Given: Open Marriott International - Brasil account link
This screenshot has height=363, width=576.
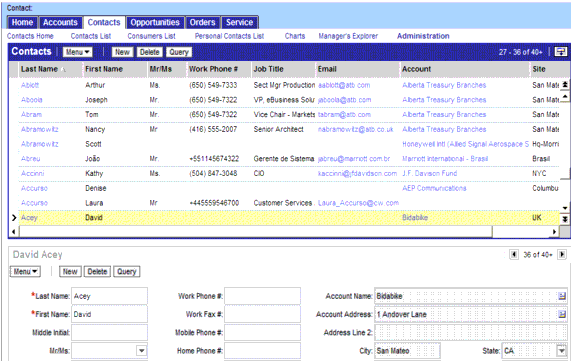Looking at the screenshot, I should [x=445, y=159].
